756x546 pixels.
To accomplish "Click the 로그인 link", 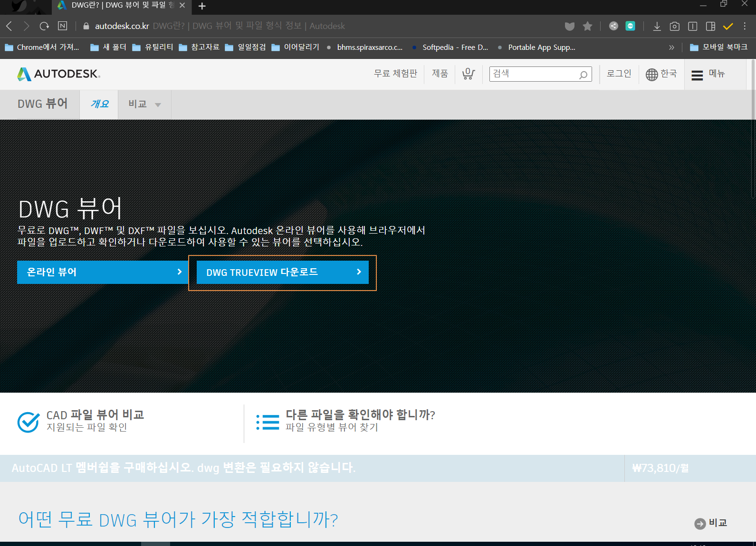I will (619, 74).
